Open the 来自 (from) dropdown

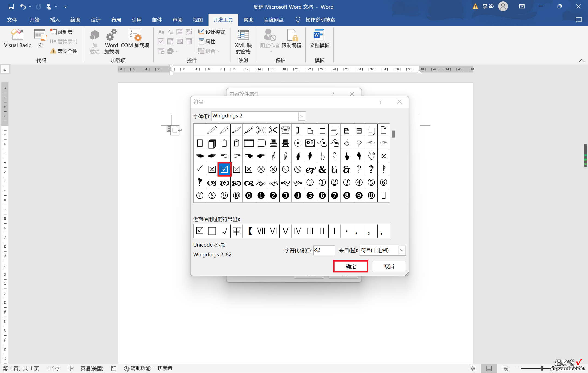[402, 250]
